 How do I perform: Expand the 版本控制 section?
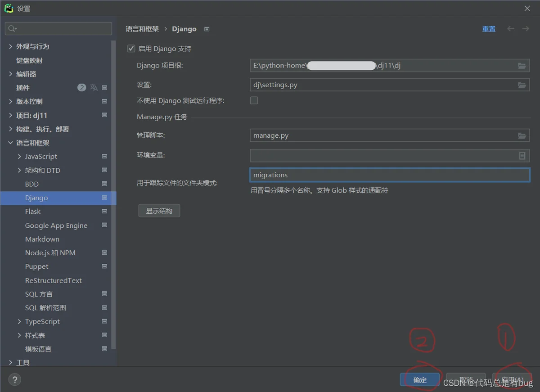coord(10,101)
